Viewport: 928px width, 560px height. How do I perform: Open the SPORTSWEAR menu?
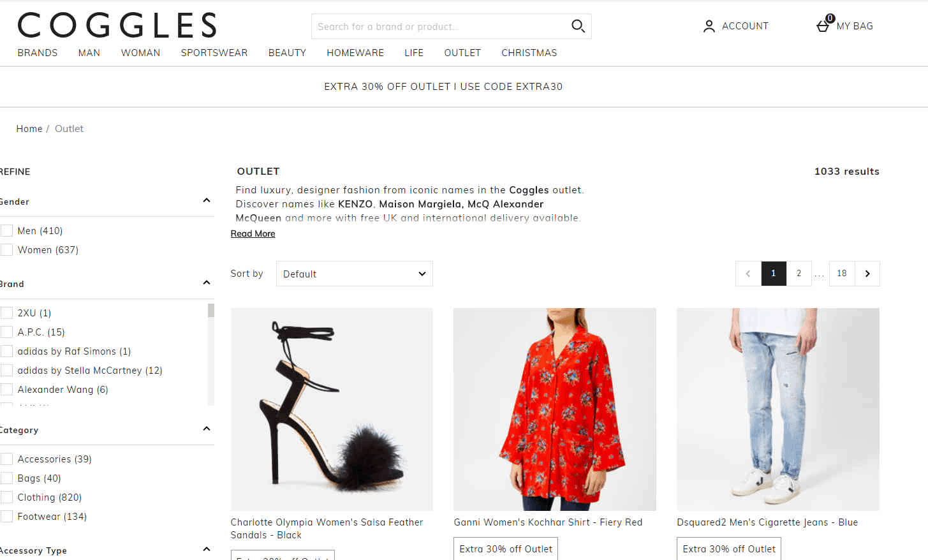click(x=214, y=53)
